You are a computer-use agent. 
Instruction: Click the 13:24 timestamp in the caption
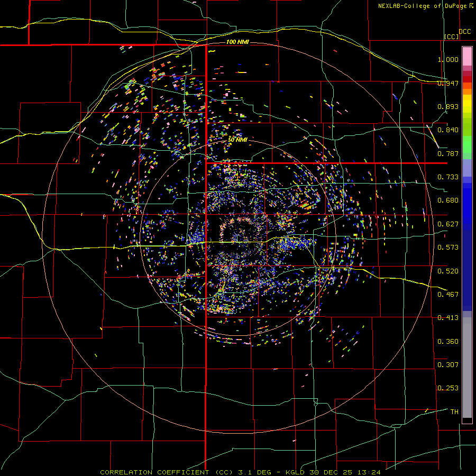point(369,472)
